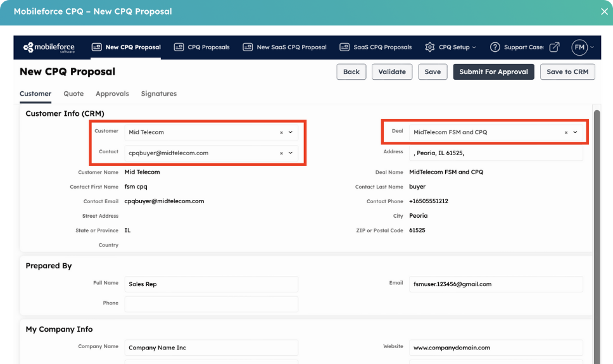
Task: Select the New CPQ Proposal menu item
Action: [126, 47]
